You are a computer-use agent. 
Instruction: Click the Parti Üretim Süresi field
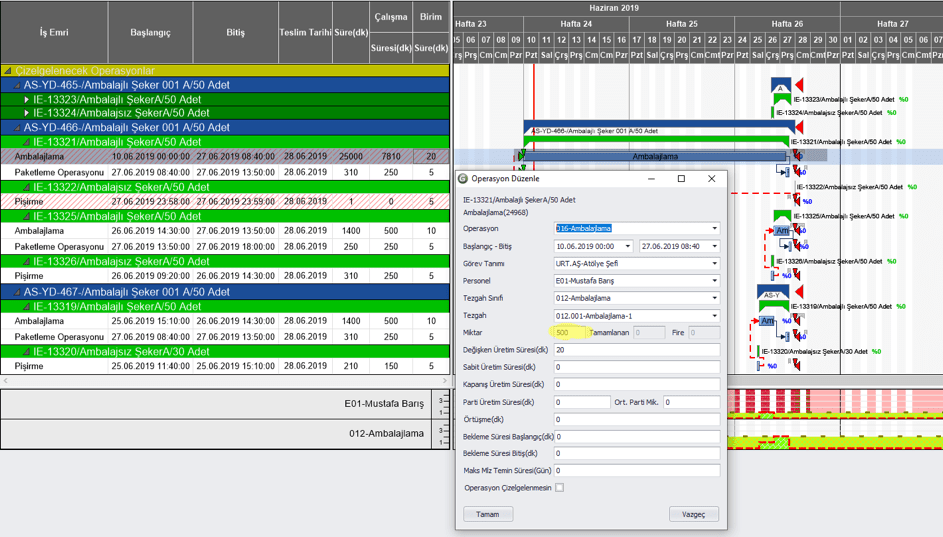pyautogui.click(x=582, y=402)
